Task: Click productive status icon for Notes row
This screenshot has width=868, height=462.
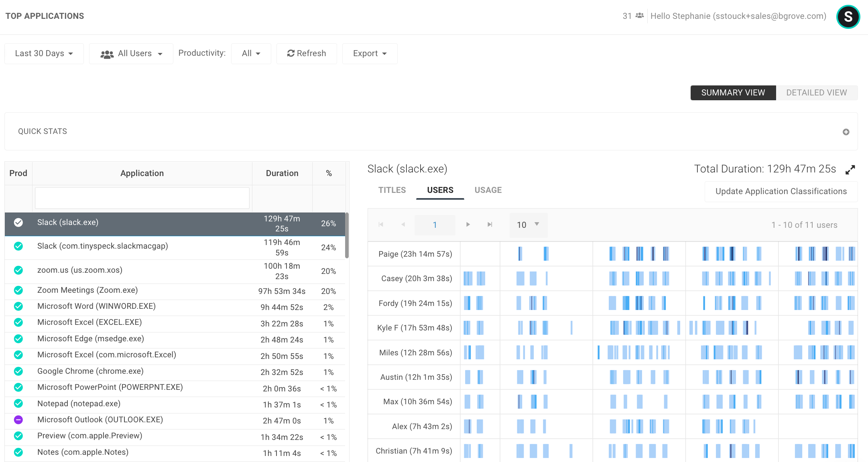Action: click(18, 452)
